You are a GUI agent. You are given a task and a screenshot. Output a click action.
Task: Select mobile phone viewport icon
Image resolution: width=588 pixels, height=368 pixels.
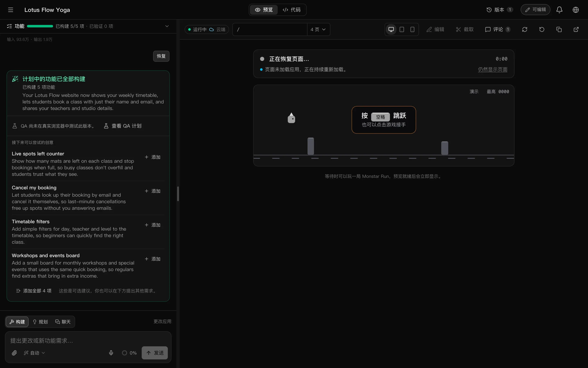point(412,29)
